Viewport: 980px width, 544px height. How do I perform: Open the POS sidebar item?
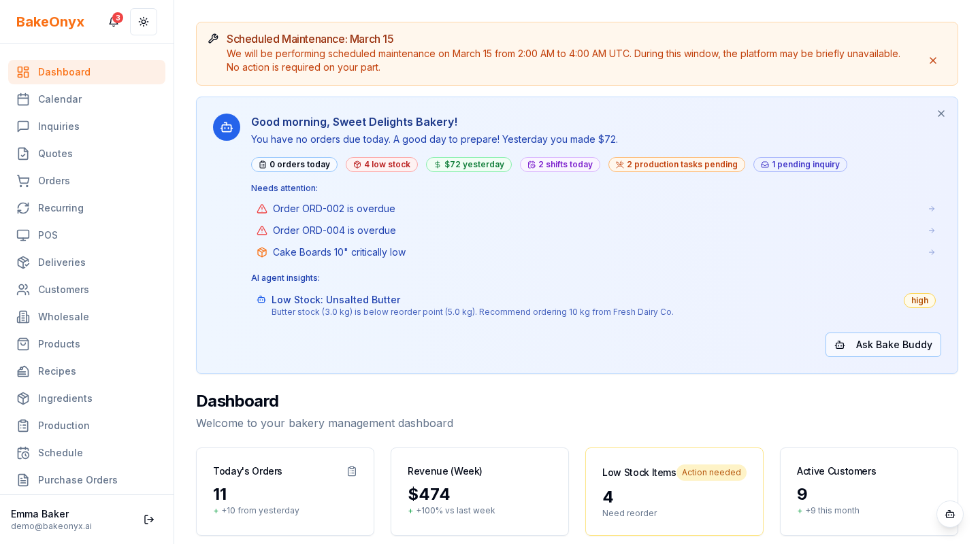[48, 235]
